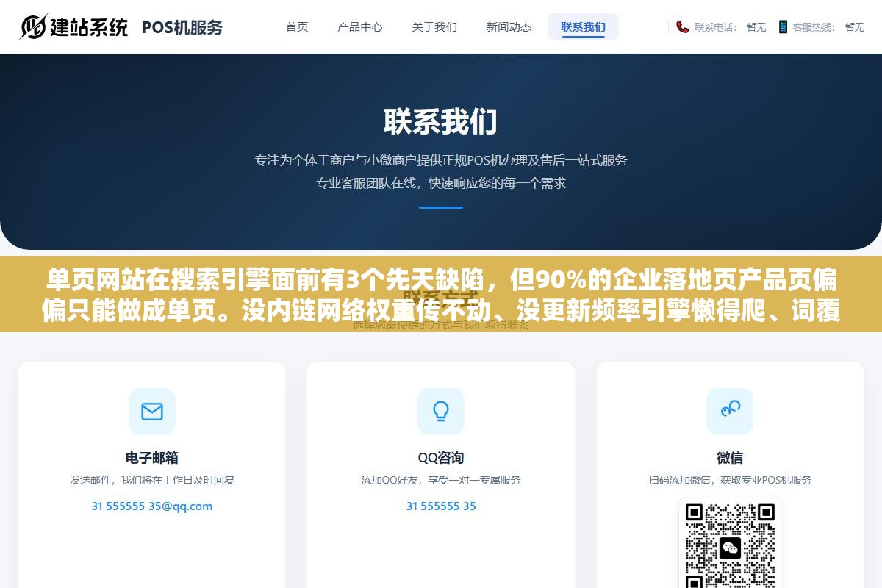
Task: Click the text 添加QQ好友，享受一对一专属服务
Action: pyautogui.click(x=441, y=480)
